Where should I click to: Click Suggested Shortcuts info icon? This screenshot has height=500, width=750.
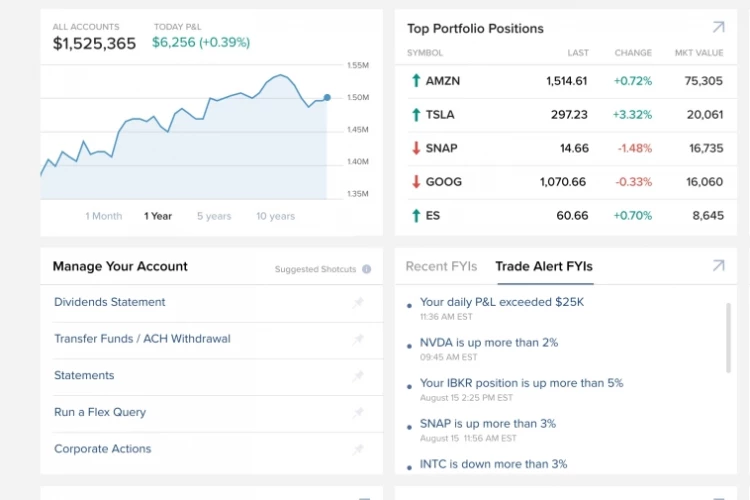point(366,269)
